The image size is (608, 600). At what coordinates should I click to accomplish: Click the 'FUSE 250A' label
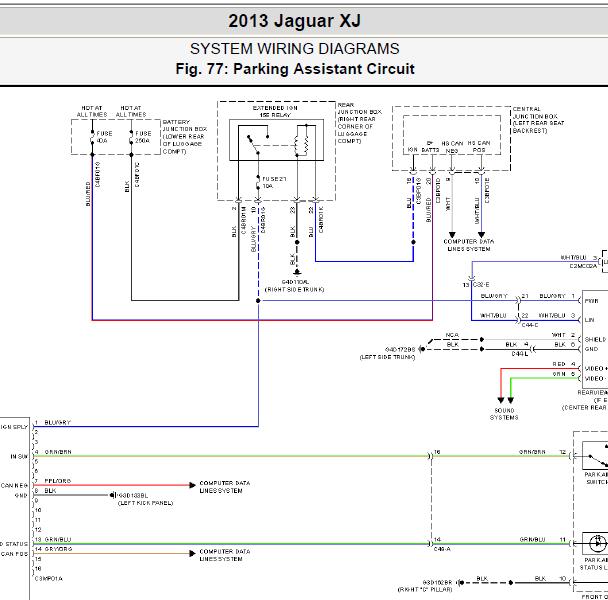[x=143, y=137]
